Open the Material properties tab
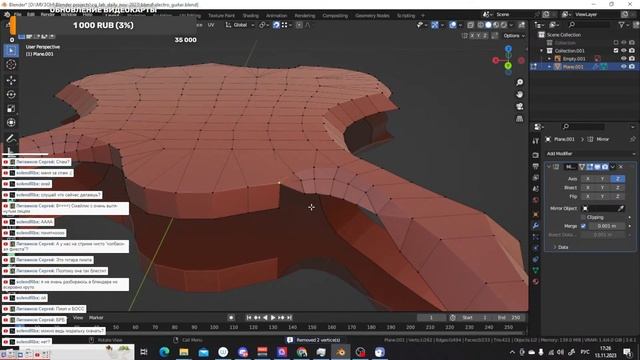This screenshot has width=640, height=360. [536, 282]
